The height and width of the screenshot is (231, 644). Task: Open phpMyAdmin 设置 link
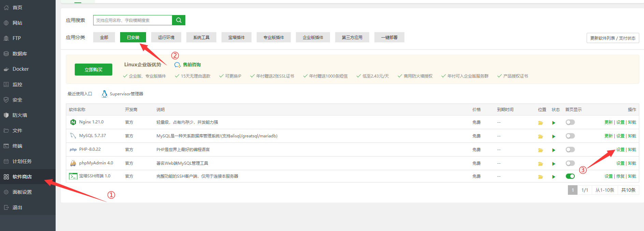tap(620, 163)
